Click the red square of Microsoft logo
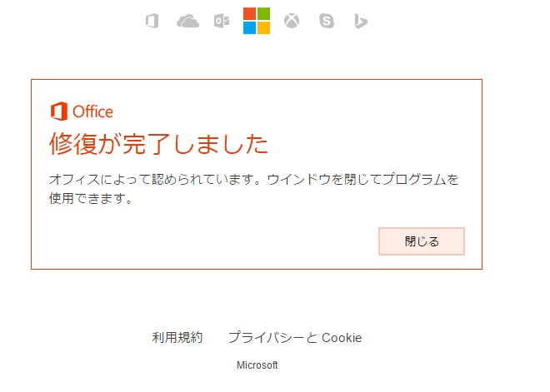550x392 pixels. point(249,14)
